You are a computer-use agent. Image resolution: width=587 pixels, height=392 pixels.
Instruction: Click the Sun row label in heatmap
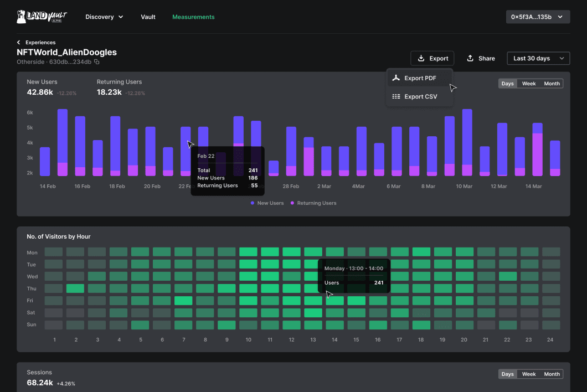32,324
